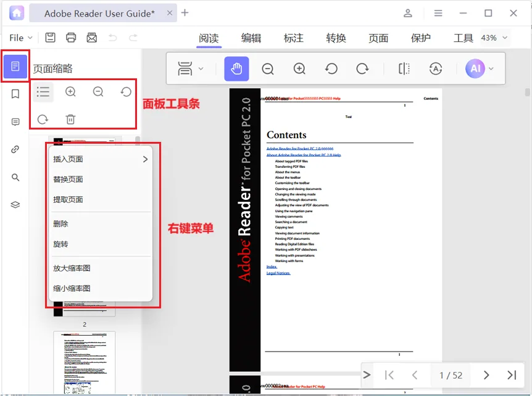Viewport: 532px width, 396px height.
Task: Open the Index link in contents
Action: tap(272, 267)
